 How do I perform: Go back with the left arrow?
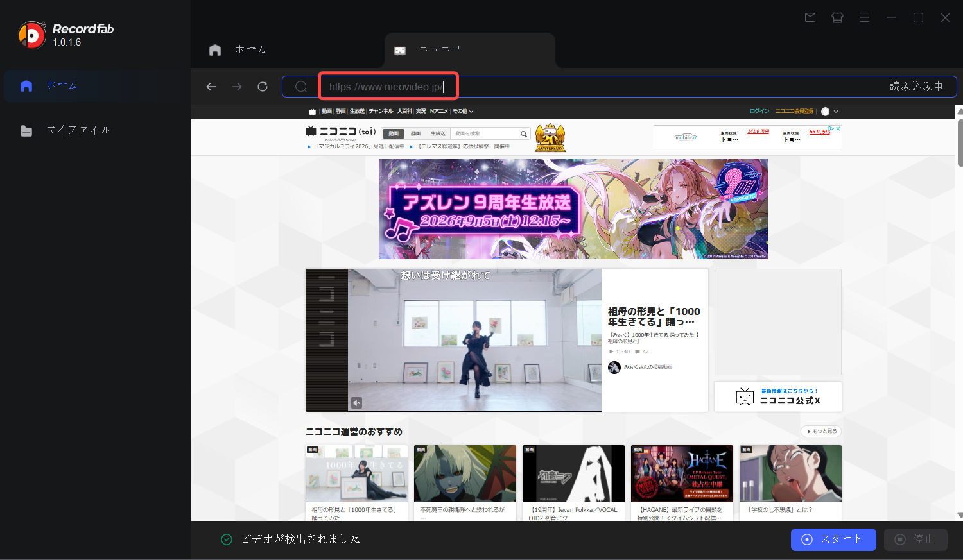pos(211,87)
